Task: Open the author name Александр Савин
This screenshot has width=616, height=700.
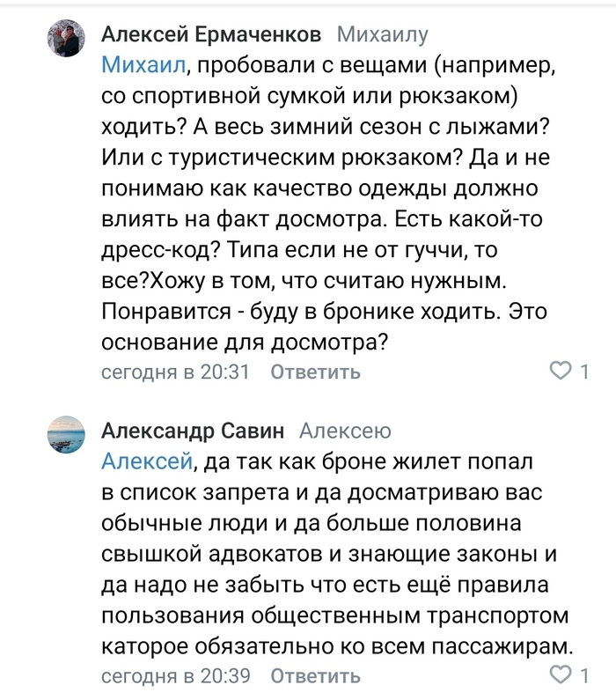Action: (x=193, y=431)
